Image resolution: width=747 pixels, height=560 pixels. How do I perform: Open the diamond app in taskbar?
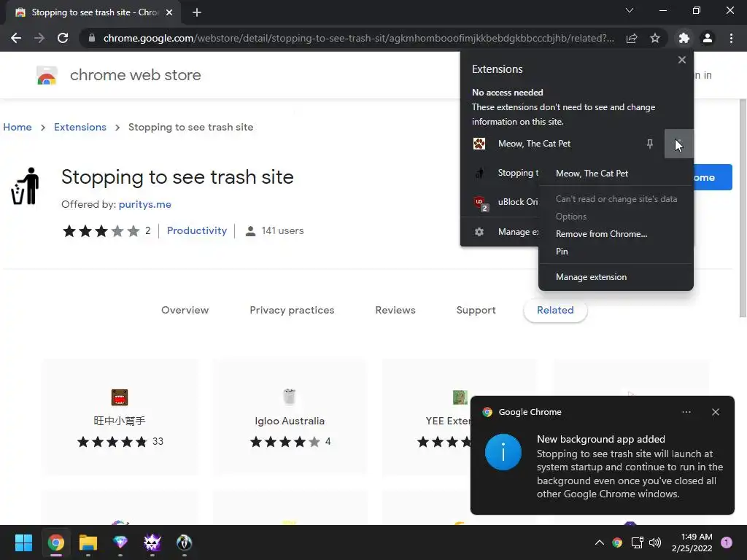(x=120, y=542)
